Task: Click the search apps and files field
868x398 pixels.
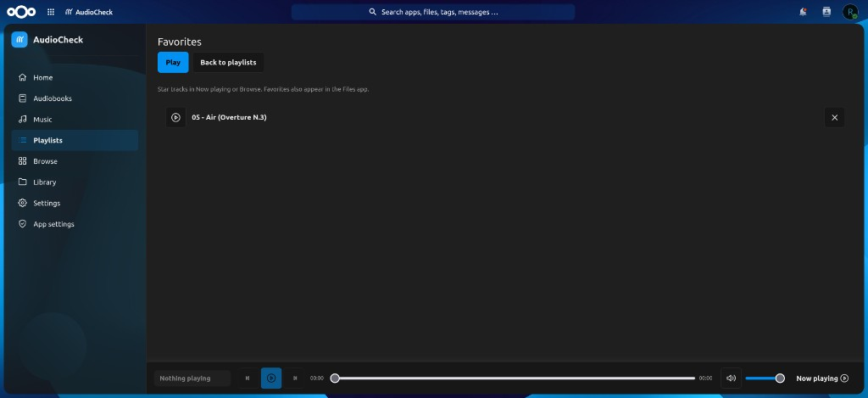Action: pyautogui.click(x=433, y=12)
